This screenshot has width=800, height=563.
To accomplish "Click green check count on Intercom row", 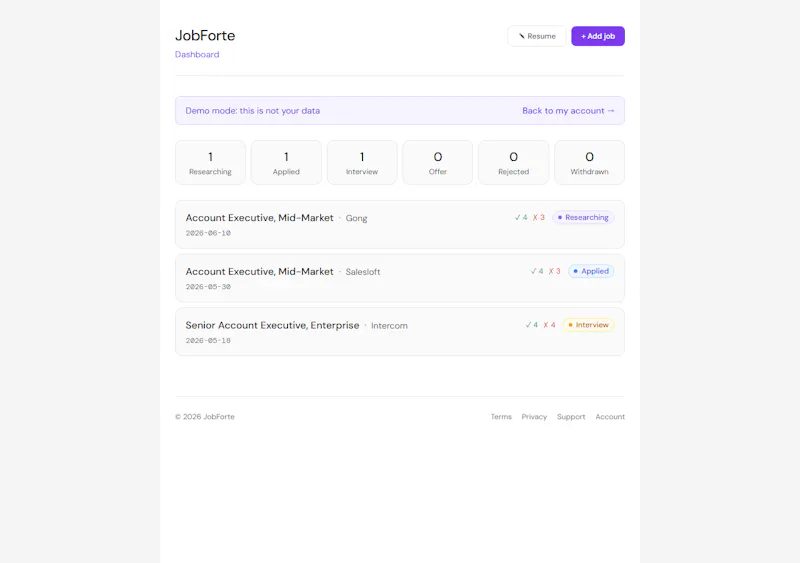I will tap(532, 325).
